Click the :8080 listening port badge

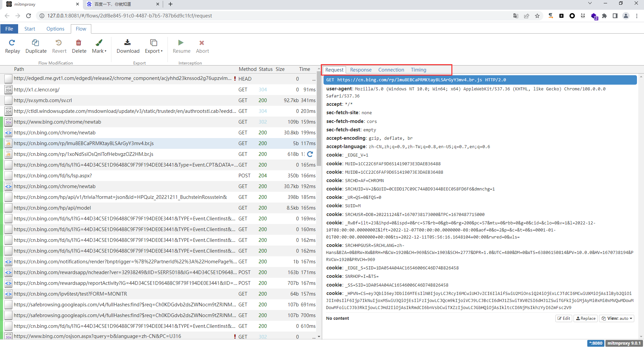coord(596,343)
